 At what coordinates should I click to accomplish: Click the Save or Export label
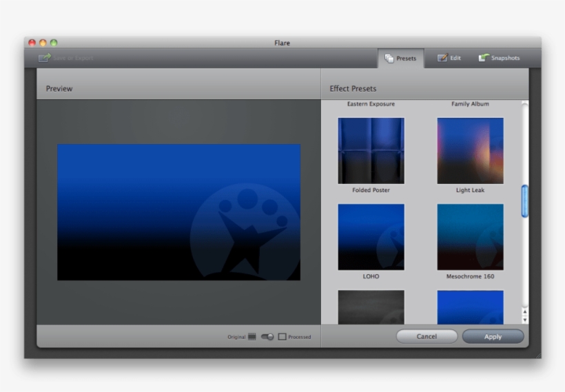73,58
